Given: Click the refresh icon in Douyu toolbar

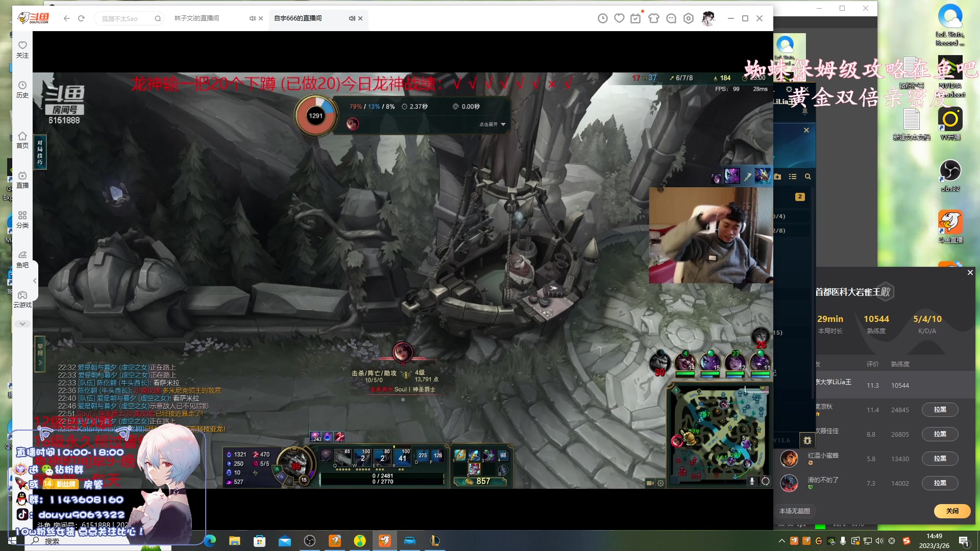Looking at the screenshot, I should click(x=81, y=18).
